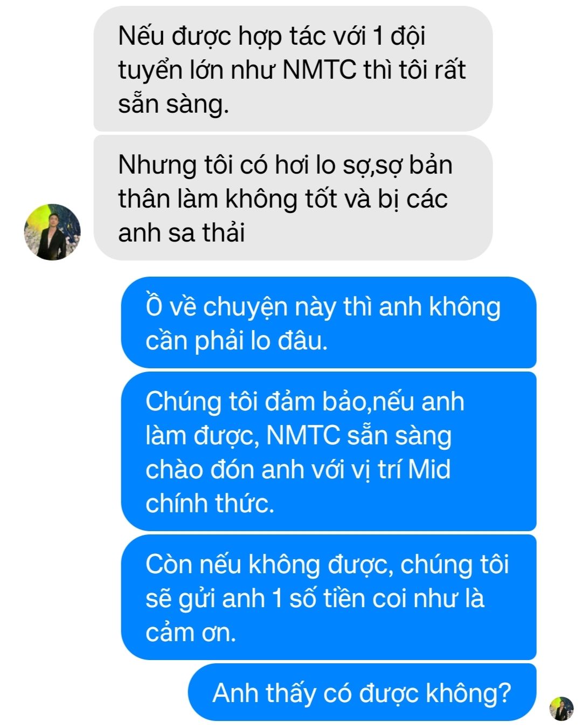This screenshot has height=728, width=582.
Task: Click the "chính thức." text line
Action: click(210, 503)
